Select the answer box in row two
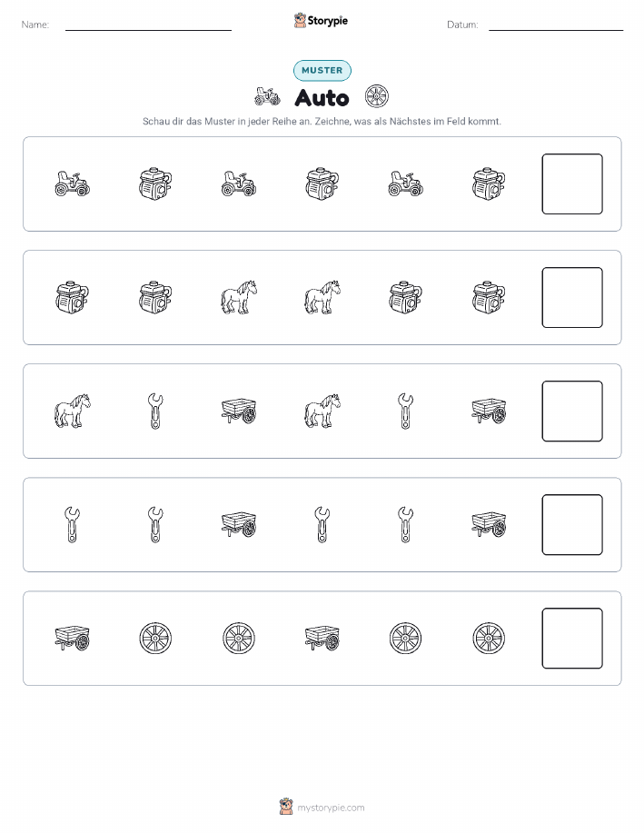 click(572, 298)
